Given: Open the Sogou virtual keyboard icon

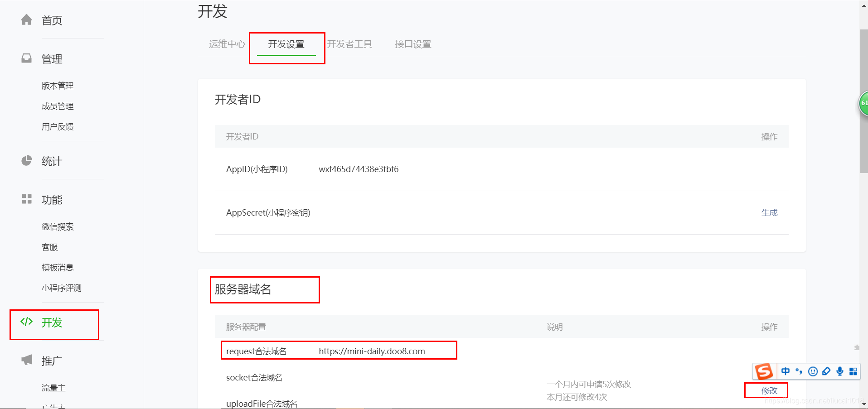Looking at the screenshot, I should (853, 371).
